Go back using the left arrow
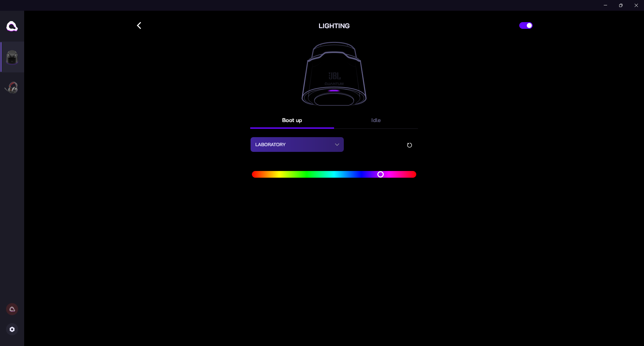This screenshot has width=644, height=346. (x=139, y=25)
